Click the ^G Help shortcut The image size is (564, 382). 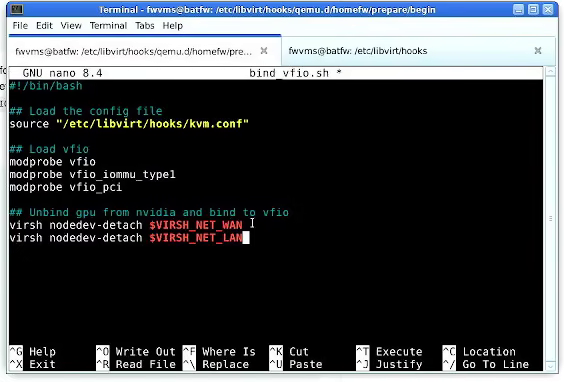33,351
